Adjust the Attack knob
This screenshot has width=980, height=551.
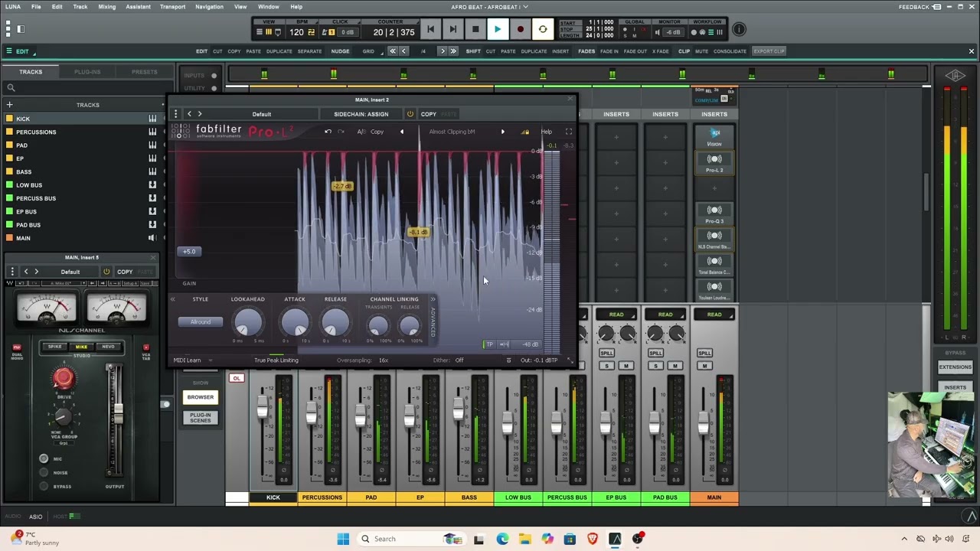click(295, 322)
